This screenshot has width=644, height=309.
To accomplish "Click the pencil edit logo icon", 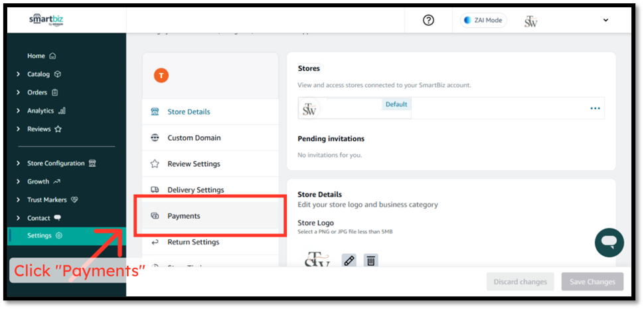I will (x=349, y=260).
